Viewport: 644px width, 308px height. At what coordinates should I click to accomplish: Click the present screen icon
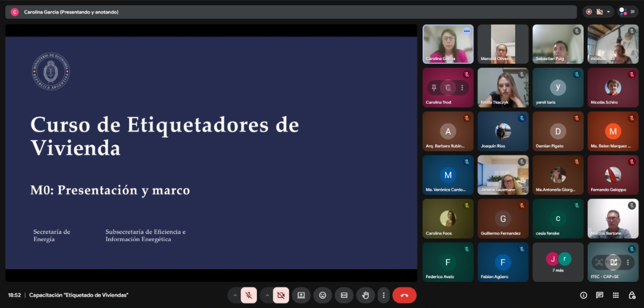(301, 296)
